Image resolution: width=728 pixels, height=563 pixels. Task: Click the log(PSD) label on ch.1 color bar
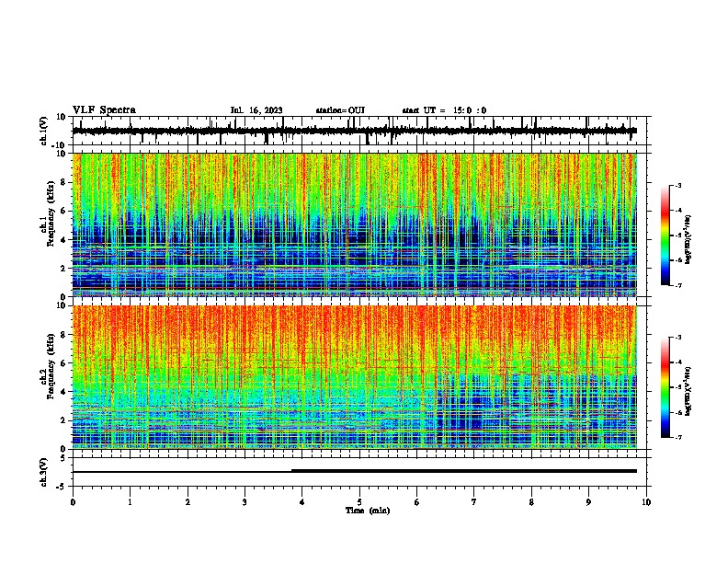[x=688, y=240]
